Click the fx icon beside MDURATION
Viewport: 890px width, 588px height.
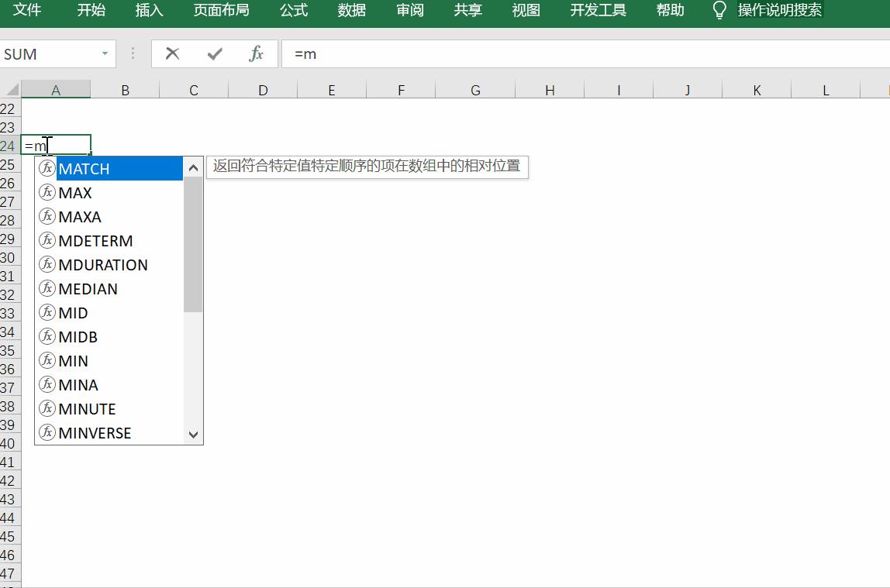tap(47, 264)
